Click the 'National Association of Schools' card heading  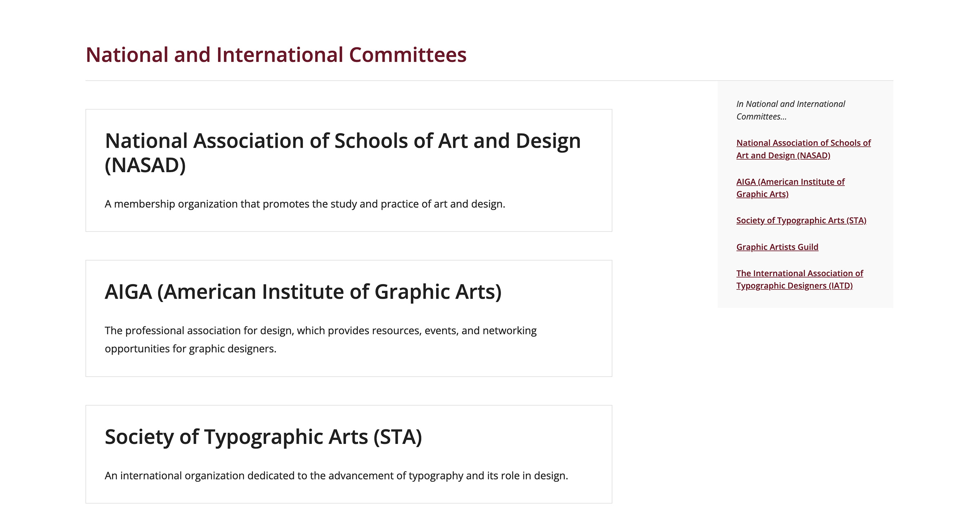(x=342, y=141)
